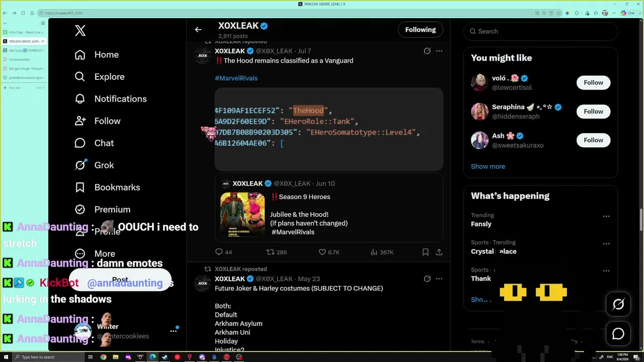Screen dimensions: 644x362
Task: Collapse the vertical tabs pane chevron
Action: point(5,23)
